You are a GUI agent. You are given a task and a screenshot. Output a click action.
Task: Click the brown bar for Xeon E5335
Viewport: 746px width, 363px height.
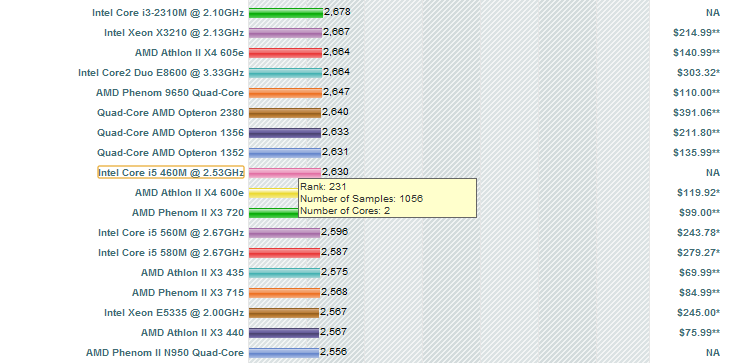click(x=284, y=313)
